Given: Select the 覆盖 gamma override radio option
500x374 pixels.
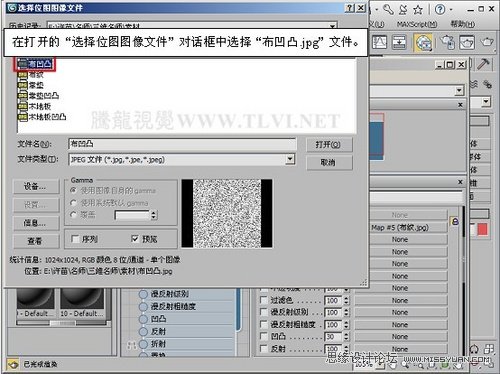Looking at the screenshot, I should pyautogui.click(x=73, y=215).
